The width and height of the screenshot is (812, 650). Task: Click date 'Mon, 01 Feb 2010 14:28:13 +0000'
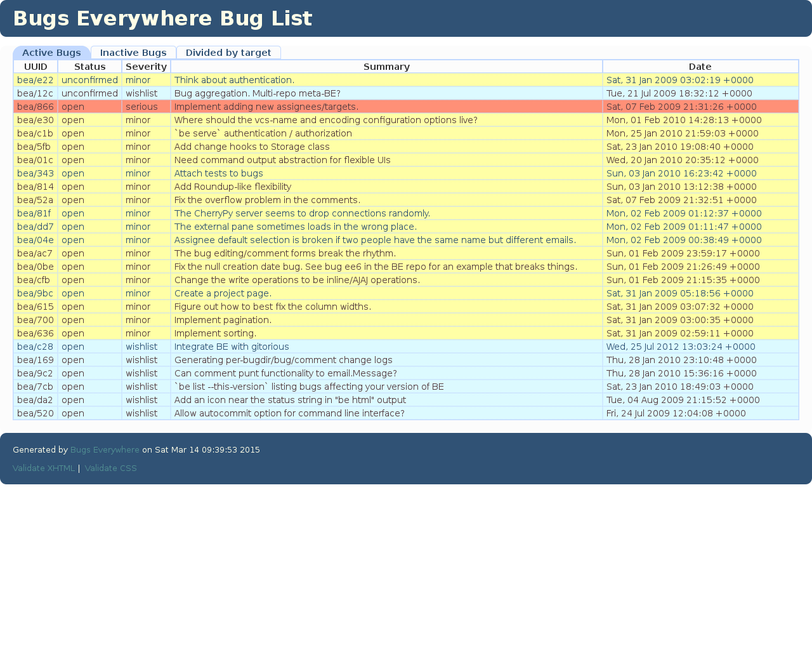click(684, 120)
